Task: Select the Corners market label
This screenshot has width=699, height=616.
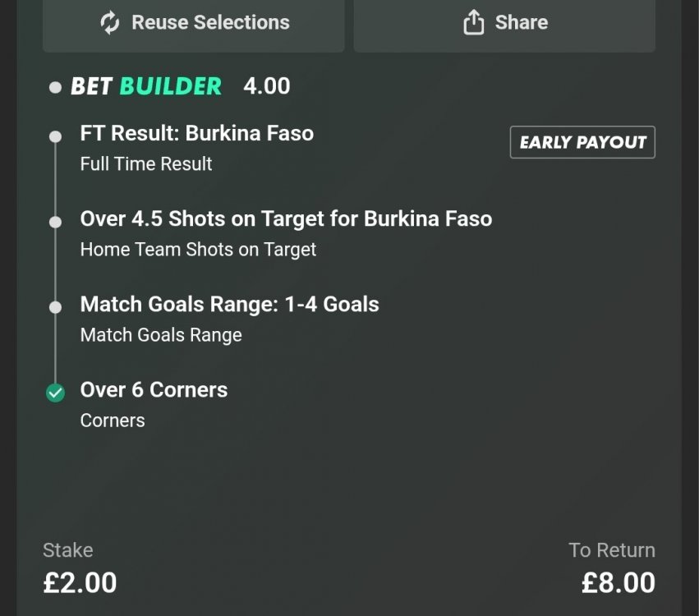Action: [112, 420]
